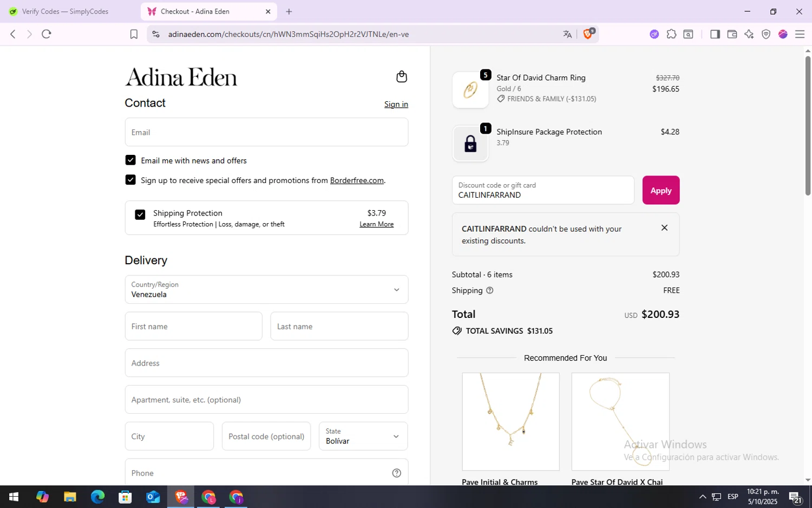This screenshot has width=812, height=508.
Task: Click the TOTAL SAVINGS $131.05 text
Action: tap(509, 331)
